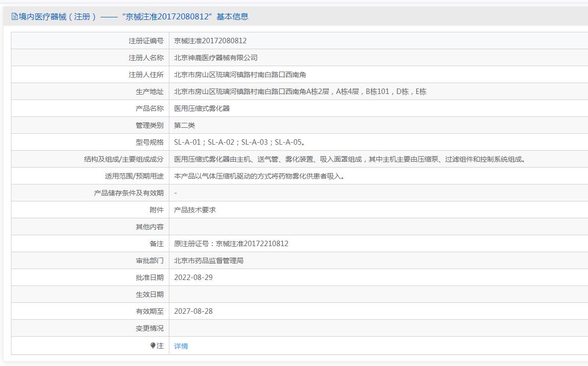
Task: Click the registrant name 北京神鹿医疗器械有限公司
Action: click(216, 58)
